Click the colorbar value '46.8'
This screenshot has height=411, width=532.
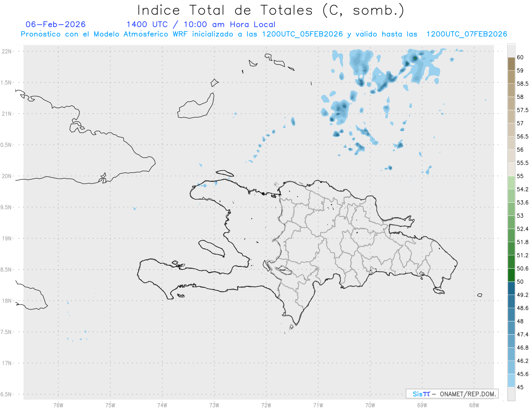click(523, 348)
